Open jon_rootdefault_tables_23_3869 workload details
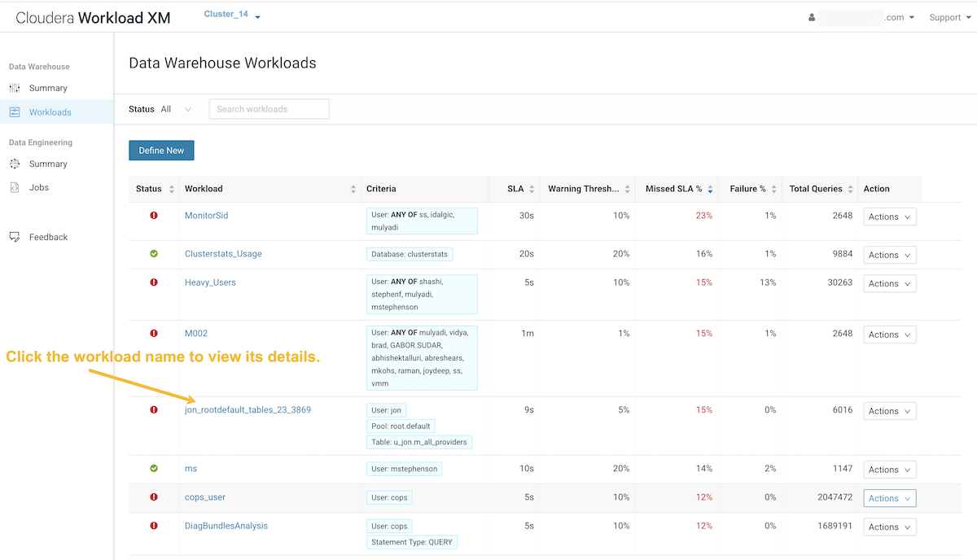Image resolution: width=977 pixels, height=560 pixels. coord(248,409)
